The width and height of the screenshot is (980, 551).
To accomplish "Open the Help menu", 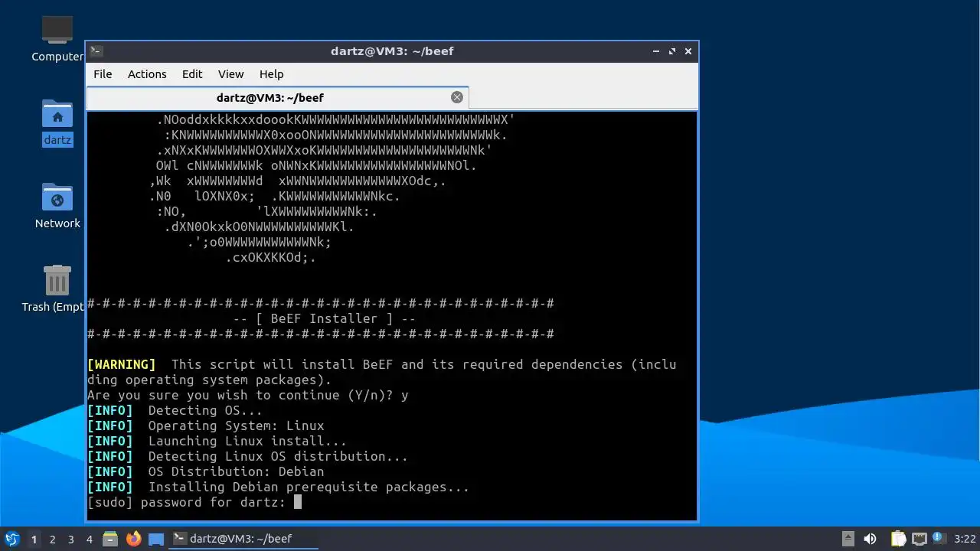I will point(272,74).
